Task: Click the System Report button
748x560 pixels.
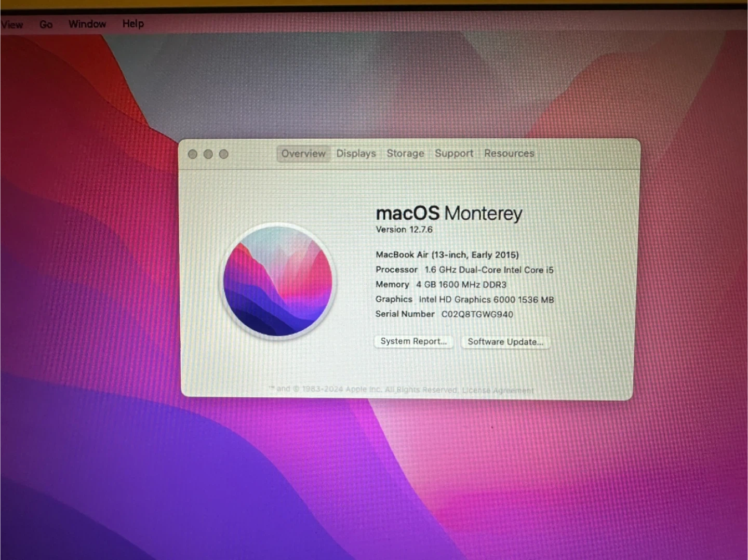Action: (x=413, y=341)
